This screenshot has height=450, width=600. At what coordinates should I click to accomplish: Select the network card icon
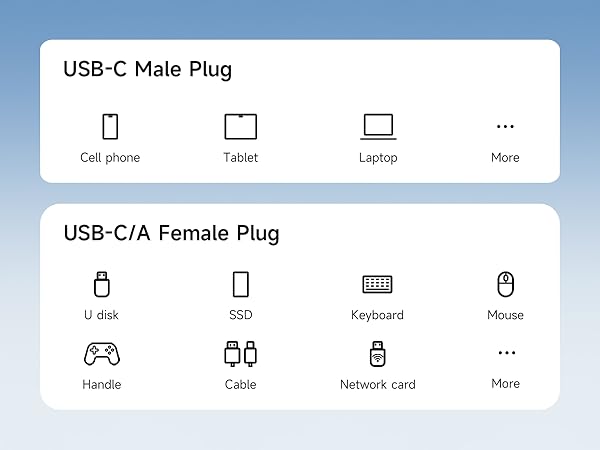point(377,353)
